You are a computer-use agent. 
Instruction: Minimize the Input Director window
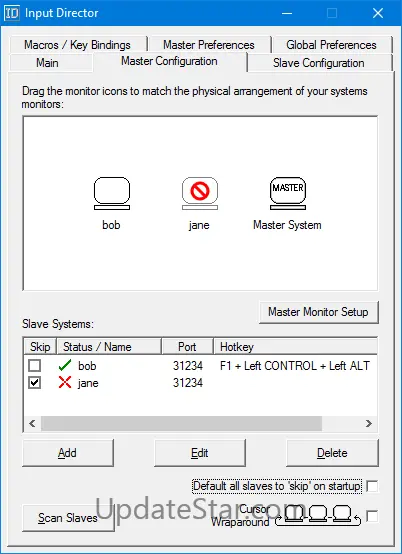[x=287, y=13]
